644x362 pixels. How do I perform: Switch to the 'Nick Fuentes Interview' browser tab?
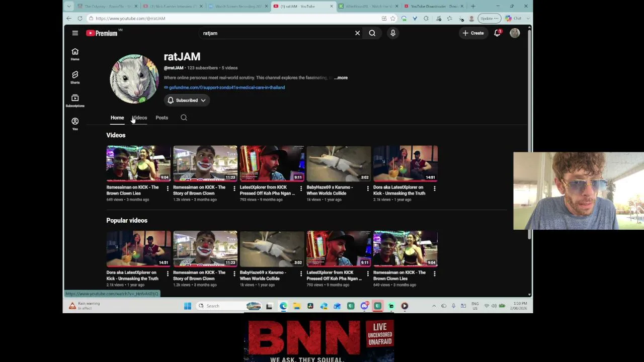tap(173, 7)
